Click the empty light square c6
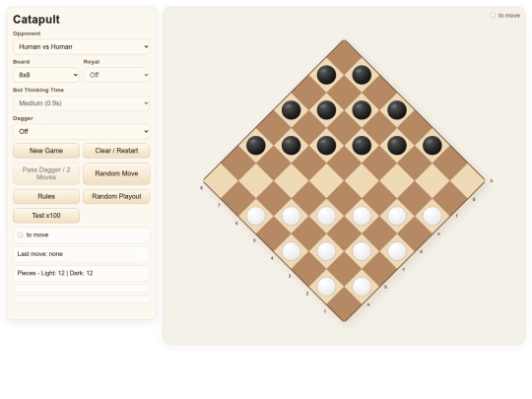Image resolution: width=532 pixels, height=399 pixels. (x=291, y=180)
